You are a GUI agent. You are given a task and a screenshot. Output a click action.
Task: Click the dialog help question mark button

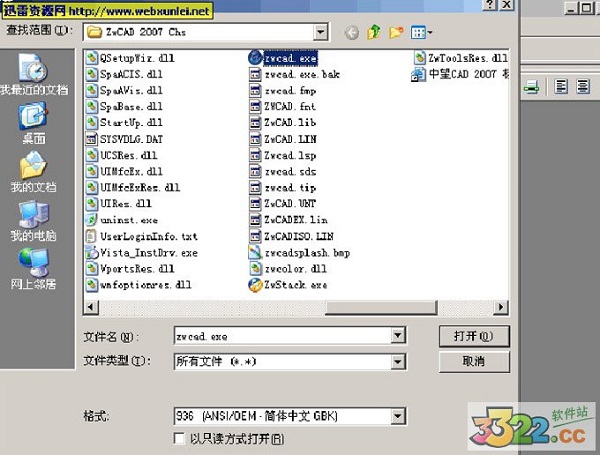489,5
